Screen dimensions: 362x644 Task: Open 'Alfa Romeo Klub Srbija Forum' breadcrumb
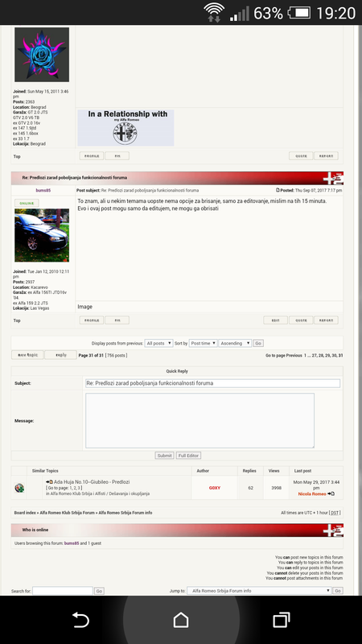[67, 513]
